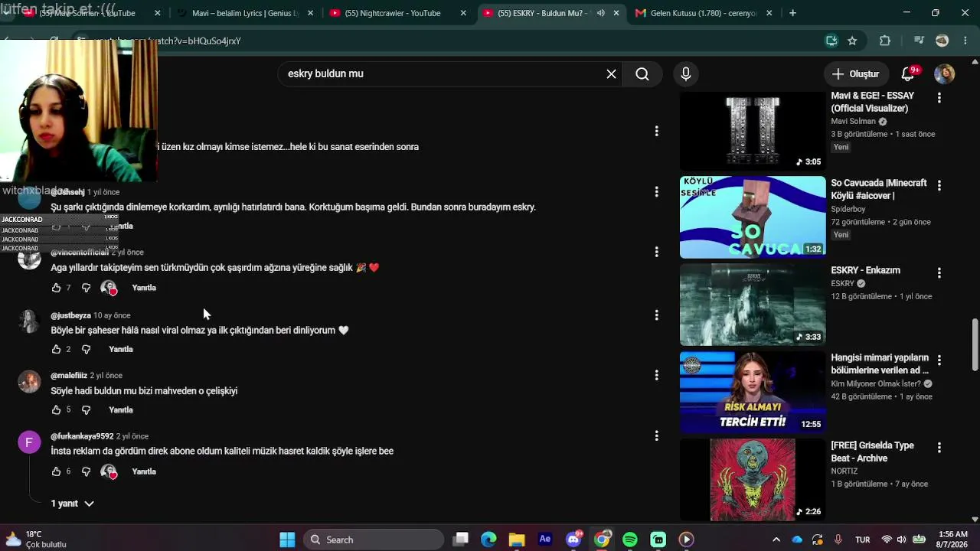Start voice search with microphone
This screenshot has width=980, height=551.
(x=686, y=73)
